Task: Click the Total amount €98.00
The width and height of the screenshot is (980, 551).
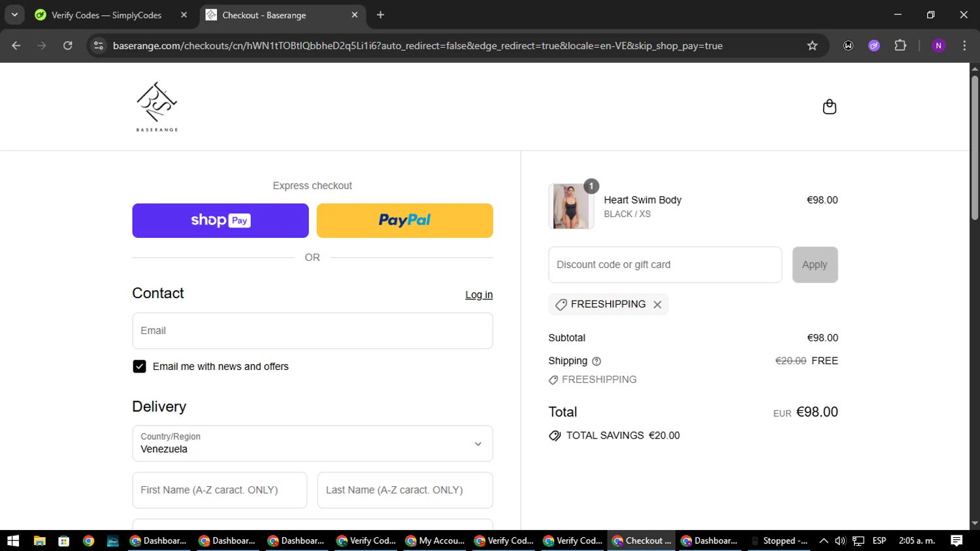Action: click(x=817, y=412)
